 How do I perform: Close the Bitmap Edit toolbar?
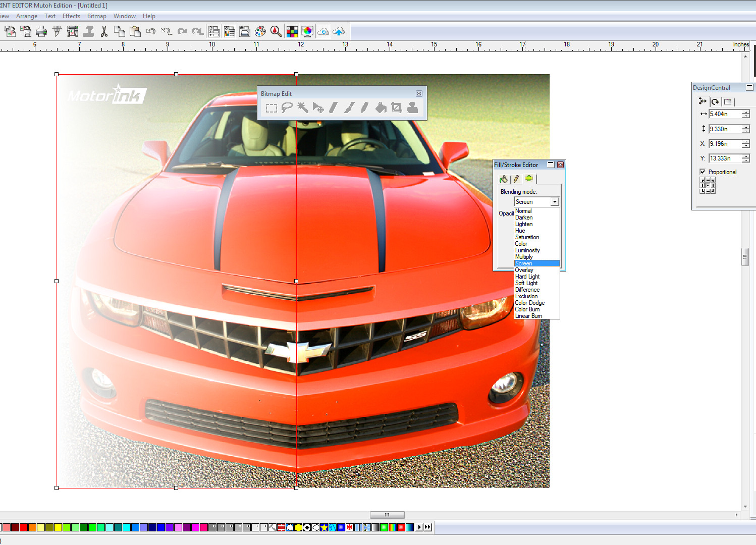(419, 94)
